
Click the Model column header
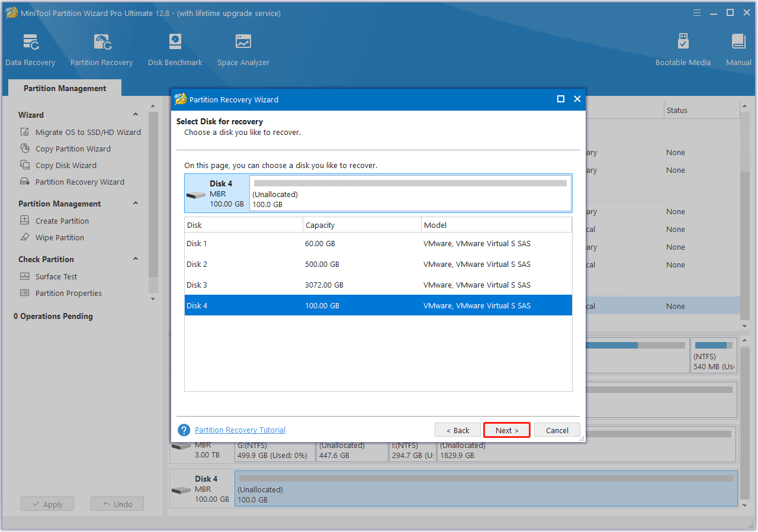(496, 225)
